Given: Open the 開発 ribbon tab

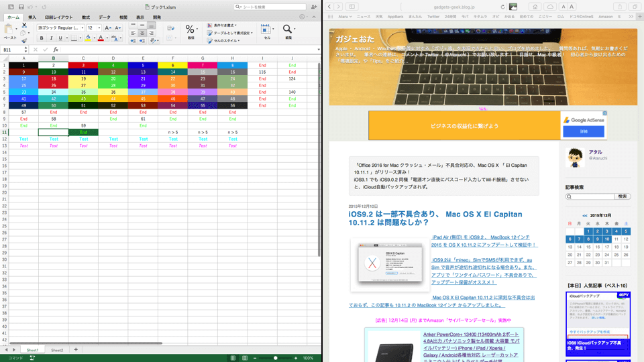Looking at the screenshot, I should click(157, 17).
